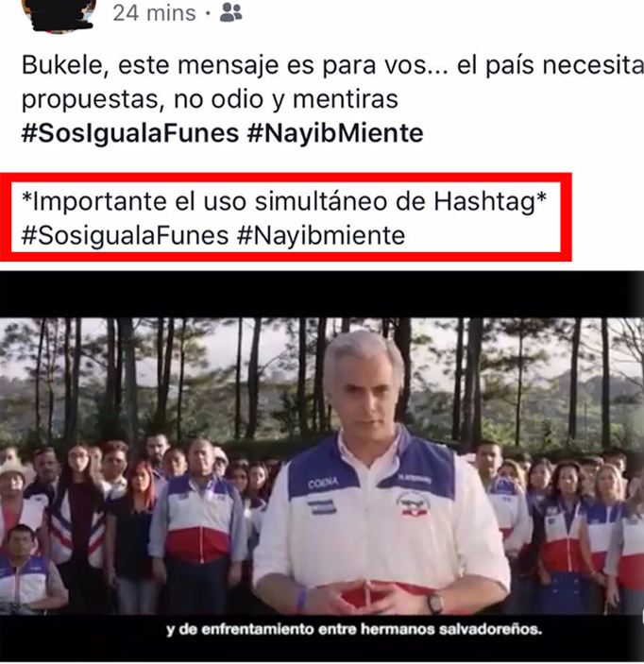Open the 24 mins timestamp link
The height and width of the screenshot is (664, 644).
click(154, 13)
